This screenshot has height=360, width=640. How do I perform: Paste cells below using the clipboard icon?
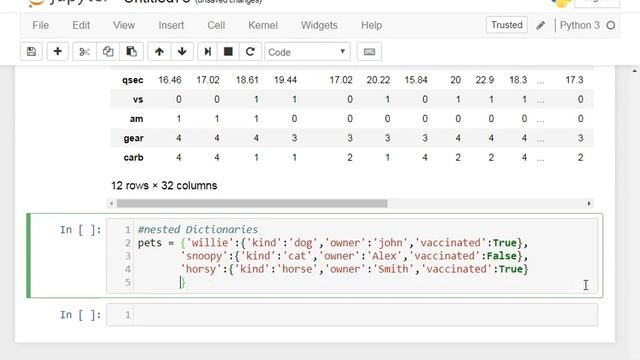point(131,52)
